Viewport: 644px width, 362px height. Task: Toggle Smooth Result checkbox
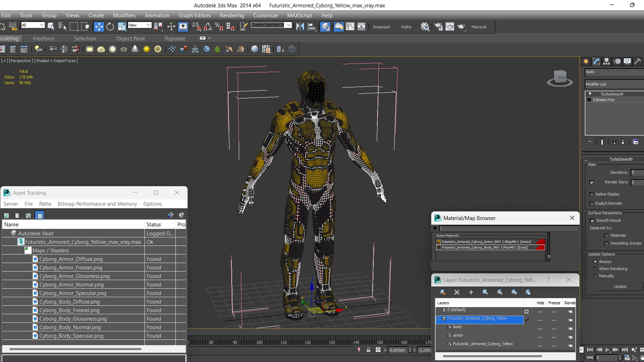592,221
